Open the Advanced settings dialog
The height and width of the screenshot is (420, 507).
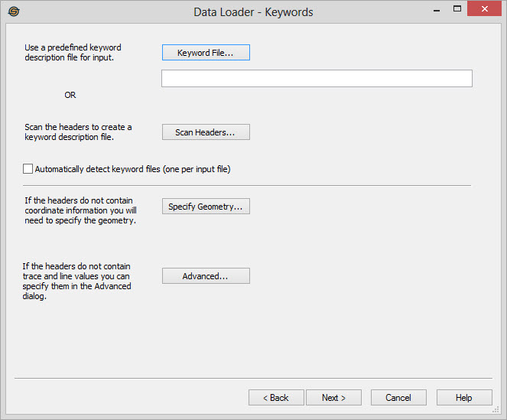pos(206,276)
